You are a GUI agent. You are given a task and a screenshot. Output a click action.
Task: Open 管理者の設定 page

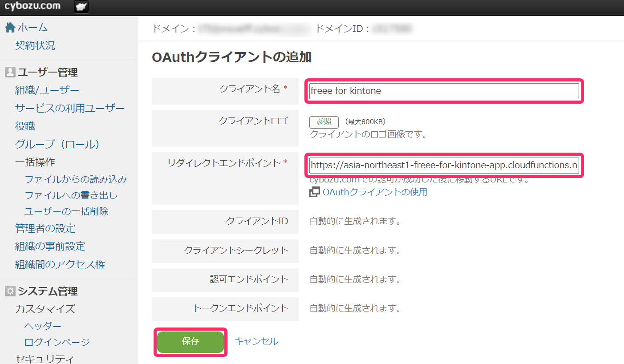point(45,228)
